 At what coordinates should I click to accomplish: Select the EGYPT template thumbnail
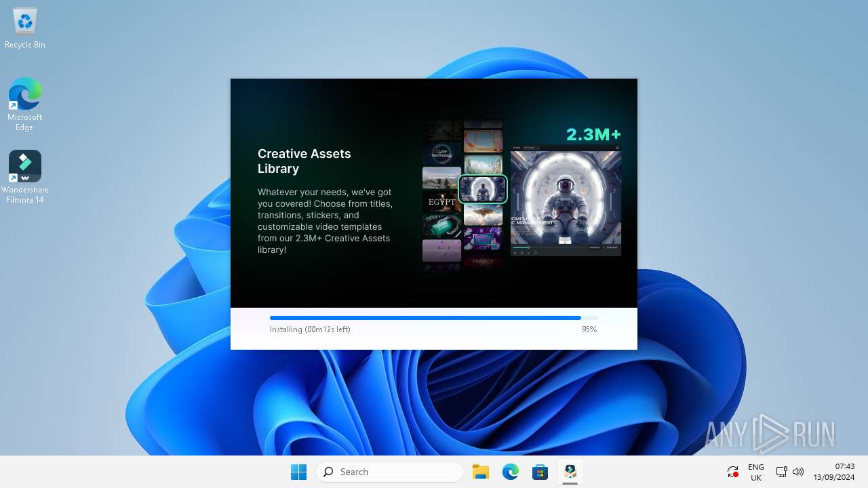441,202
